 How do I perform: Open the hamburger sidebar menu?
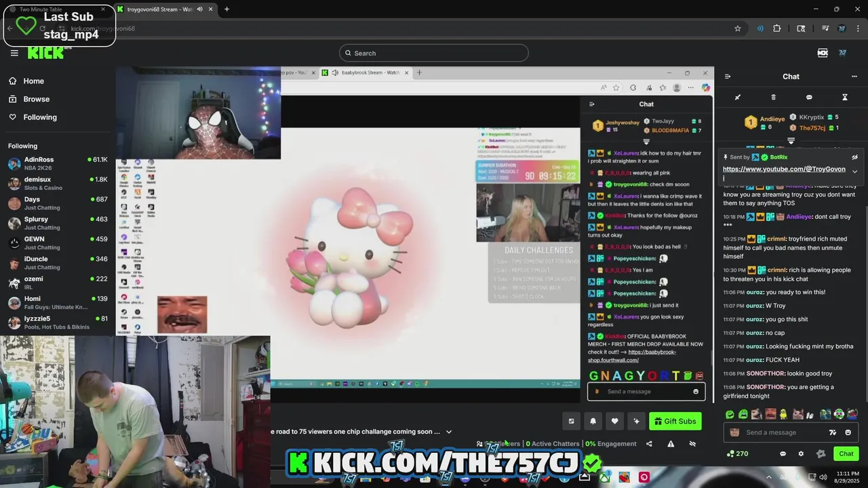[14, 53]
